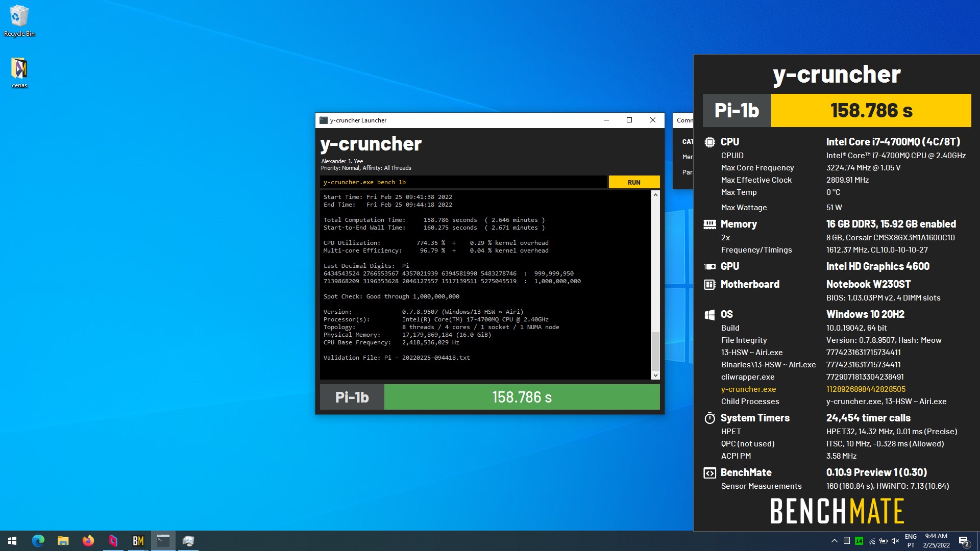The height and width of the screenshot is (551, 980).
Task: Click the y-cruncher Launcher title bar icon
Action: click(x=324, y=120)
